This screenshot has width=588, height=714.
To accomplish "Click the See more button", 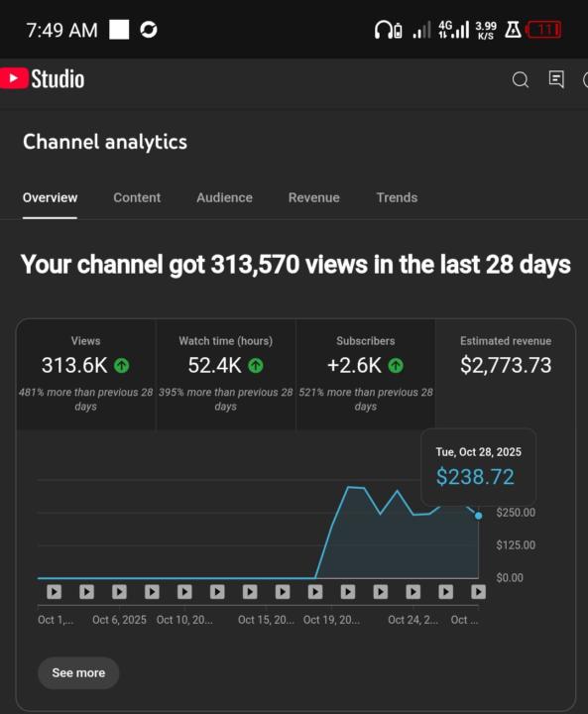I will [x=78, y=672].
